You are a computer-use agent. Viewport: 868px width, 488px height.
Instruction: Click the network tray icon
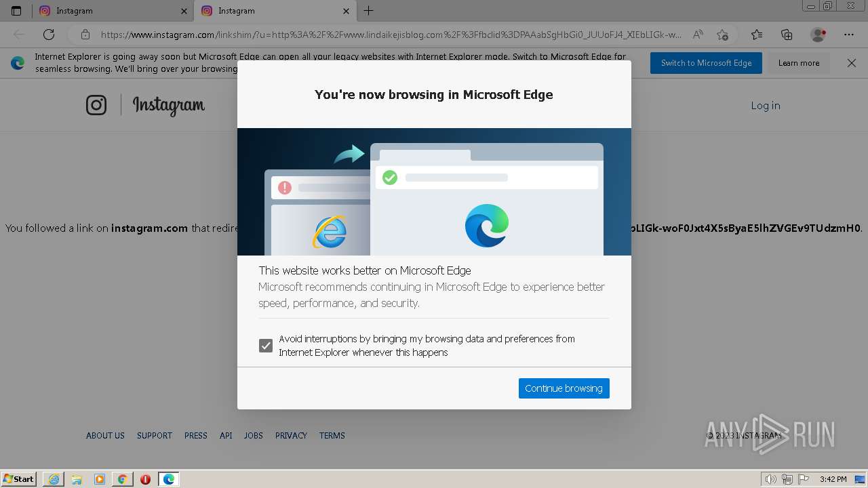787,479
